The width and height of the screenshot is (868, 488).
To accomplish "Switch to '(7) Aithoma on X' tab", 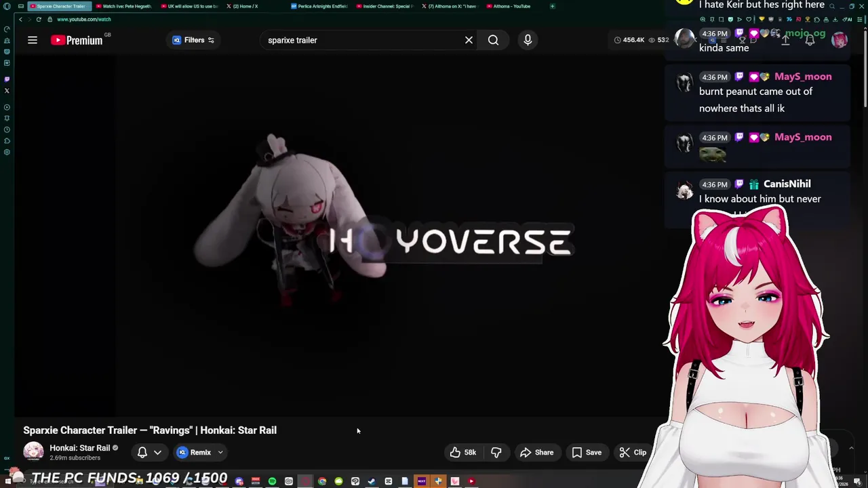I will pos(451,6).
